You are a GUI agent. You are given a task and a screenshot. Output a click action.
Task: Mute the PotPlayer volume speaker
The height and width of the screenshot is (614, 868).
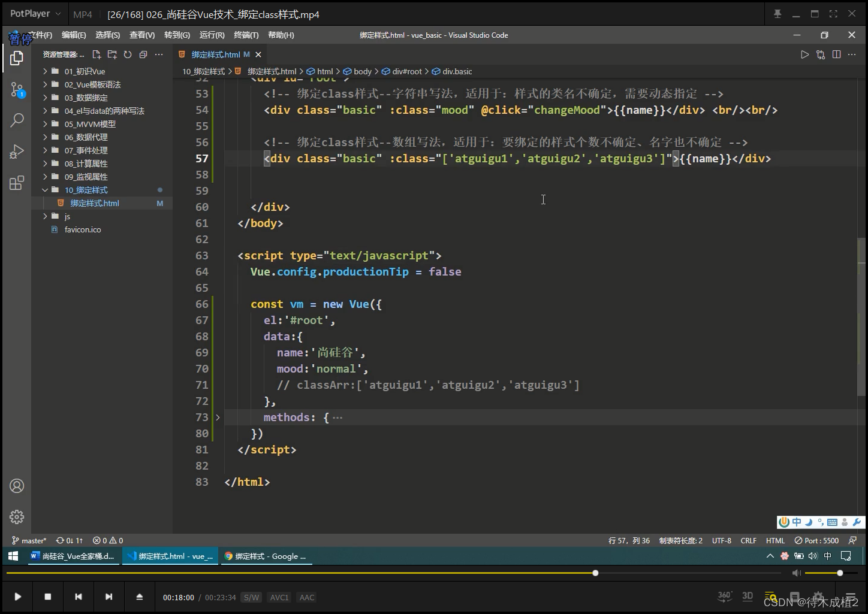pos(796,573)
